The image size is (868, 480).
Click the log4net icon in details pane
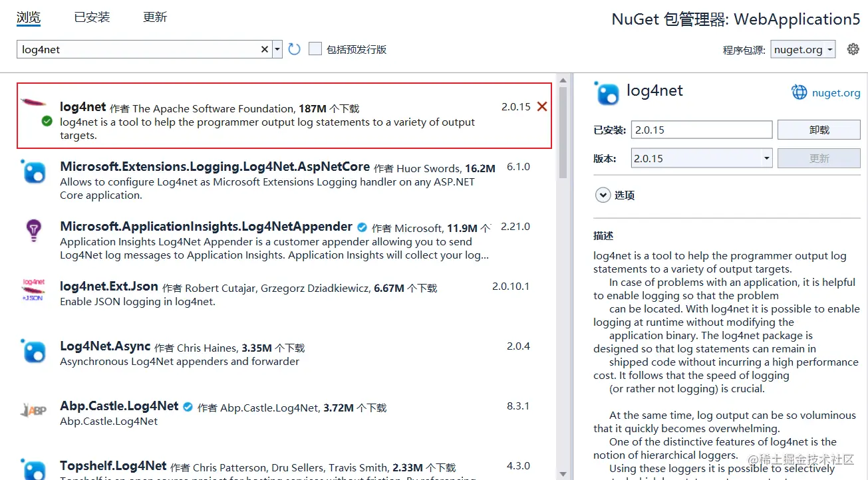tap(607, 93)
